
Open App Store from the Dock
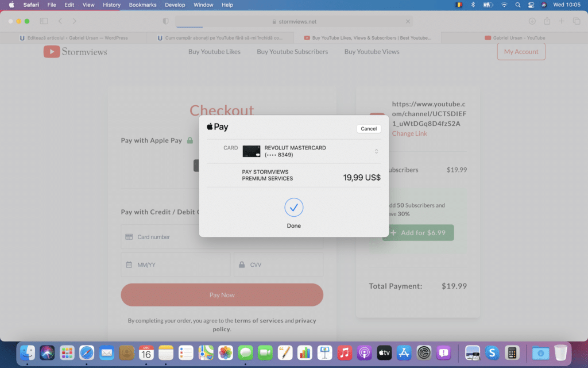(404, 353)
